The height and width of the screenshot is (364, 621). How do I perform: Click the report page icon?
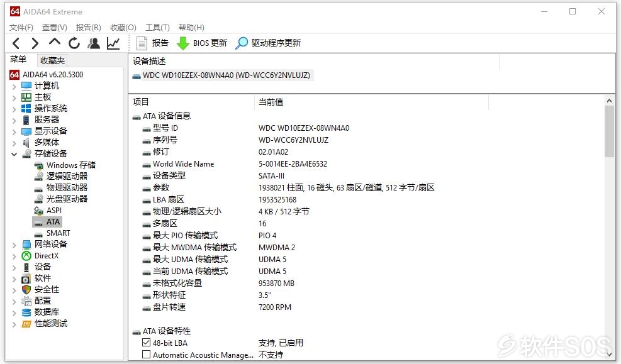[142, 43]
